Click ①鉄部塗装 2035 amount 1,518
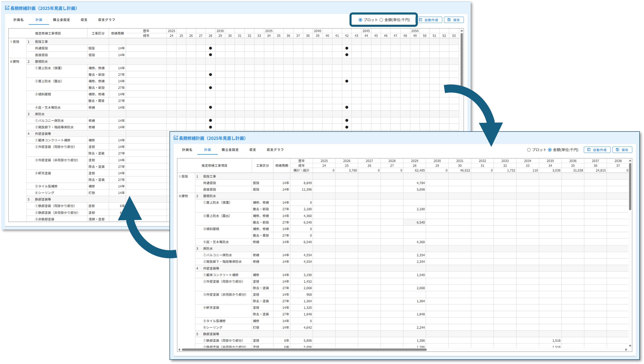Screen dimensions: 644x364 (556, 340)
